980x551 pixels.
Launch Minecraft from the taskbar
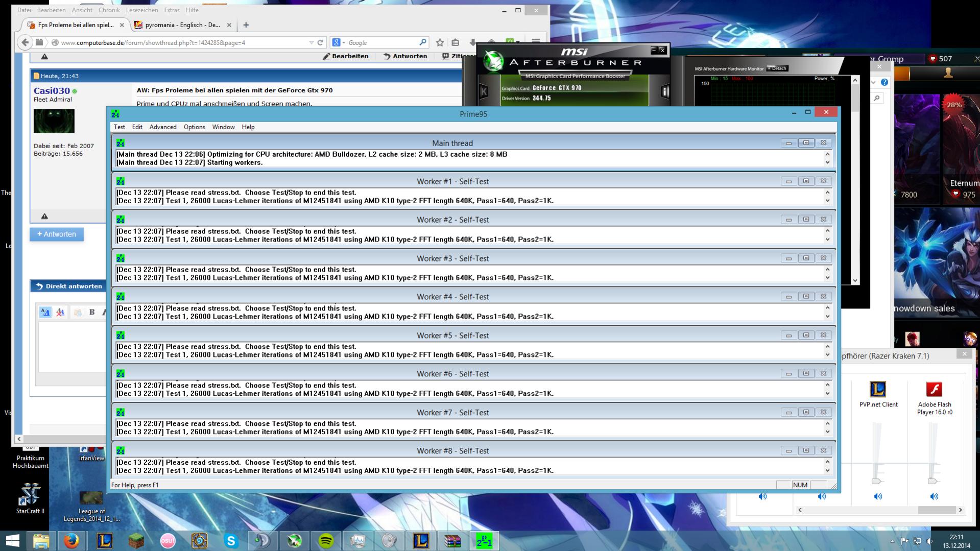(x=136, y=540)
